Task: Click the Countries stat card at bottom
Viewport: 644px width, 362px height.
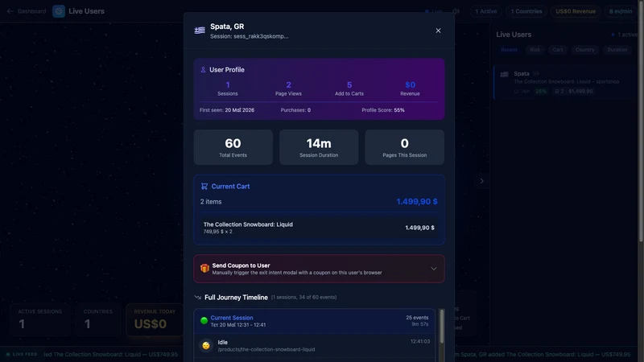Action: [97, 319]
